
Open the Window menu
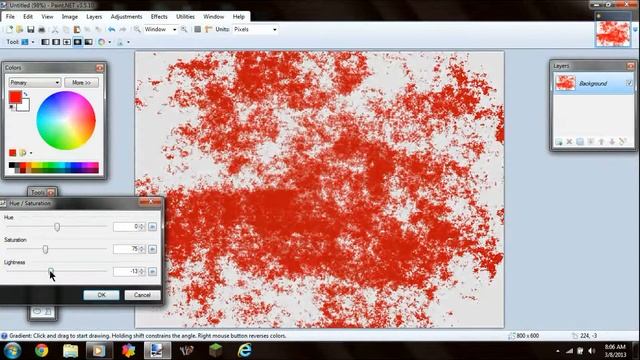pyautogui.click(x=213, y=17)
